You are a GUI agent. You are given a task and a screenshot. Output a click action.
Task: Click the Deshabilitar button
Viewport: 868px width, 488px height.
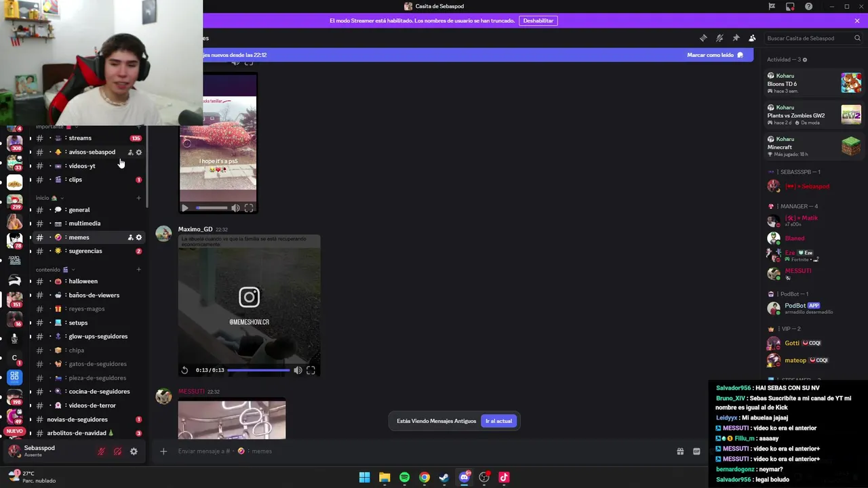coord(538,20)
